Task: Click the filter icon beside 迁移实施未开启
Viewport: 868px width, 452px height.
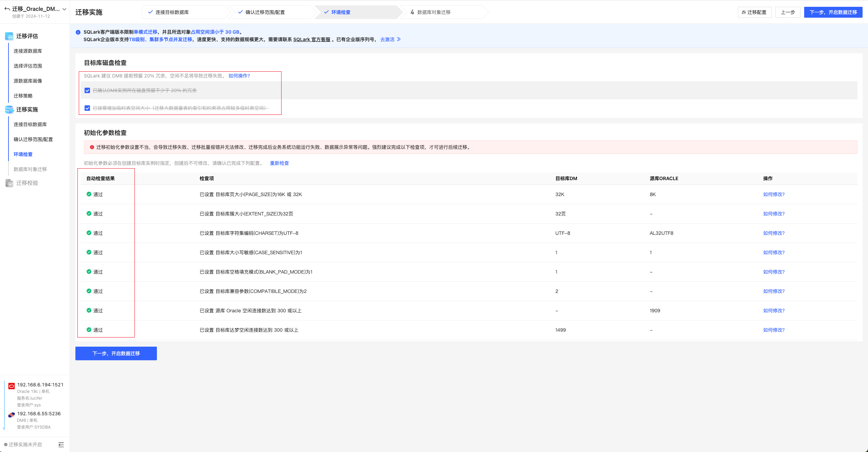Action: pos(61,444)
